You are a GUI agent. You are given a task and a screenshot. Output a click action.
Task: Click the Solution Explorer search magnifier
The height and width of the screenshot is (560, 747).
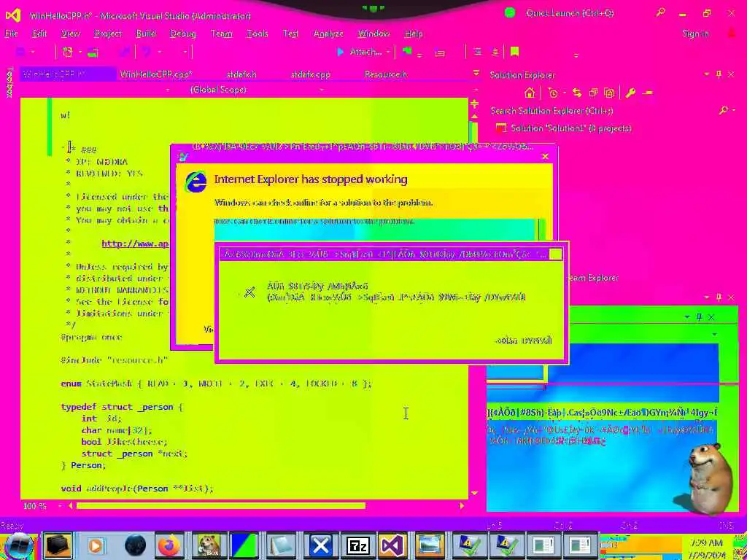click(723, 111)
